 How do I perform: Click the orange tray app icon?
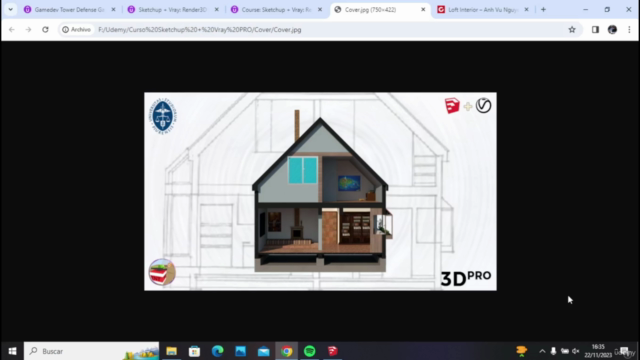tap(522, 351)
